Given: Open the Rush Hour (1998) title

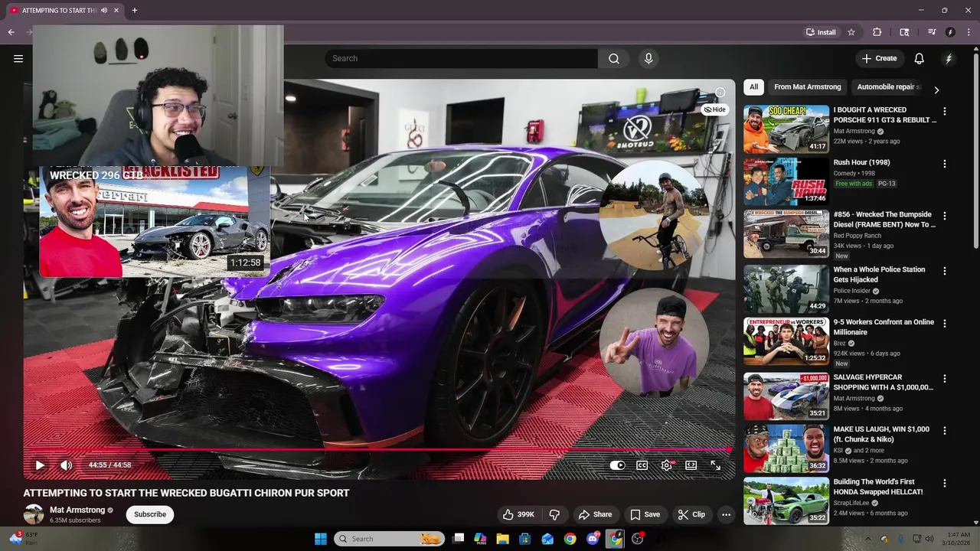Looking at the screenshot, I should [x=861, y=162].
